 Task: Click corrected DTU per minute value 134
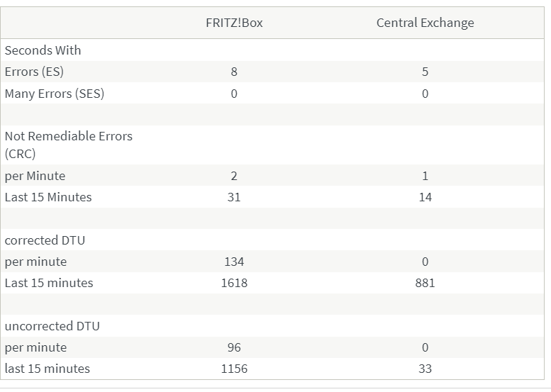click(x=234, y=262)
